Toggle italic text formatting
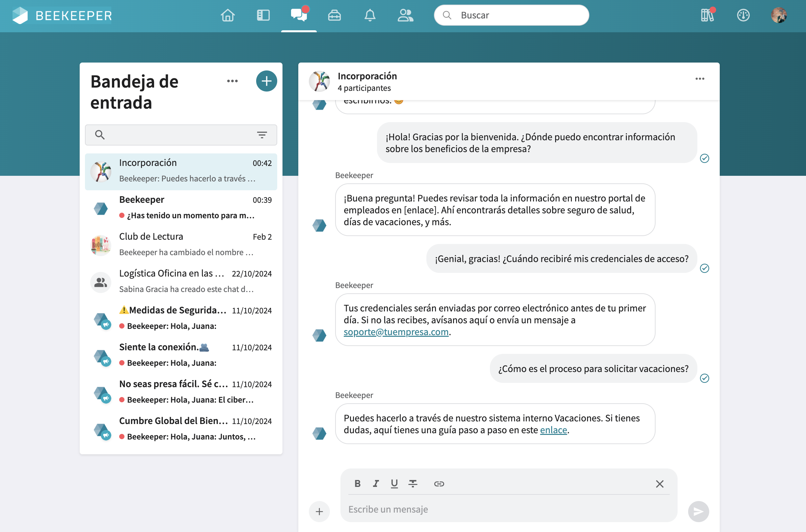The width and height of the screenshot is (806, 532). coord(376,484)
